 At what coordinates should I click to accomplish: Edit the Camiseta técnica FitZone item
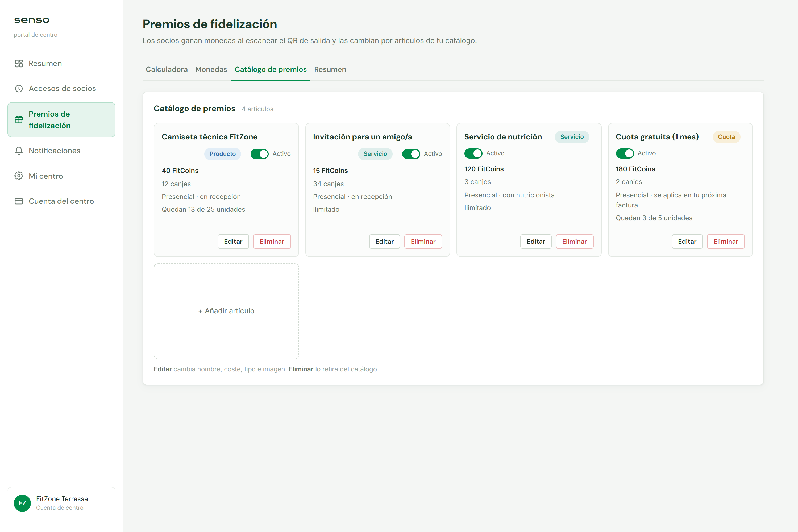pos(233,242)
